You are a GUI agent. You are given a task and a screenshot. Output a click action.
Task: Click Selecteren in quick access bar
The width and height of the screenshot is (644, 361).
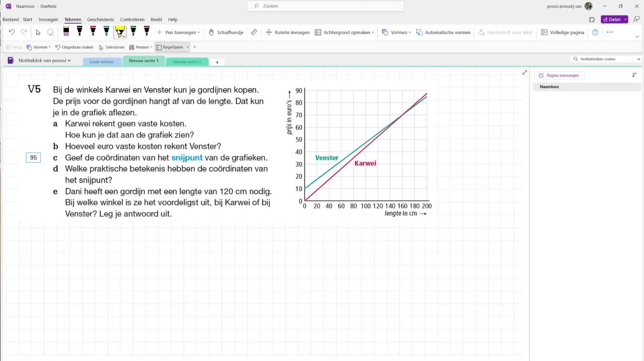[x=111, y=47]
